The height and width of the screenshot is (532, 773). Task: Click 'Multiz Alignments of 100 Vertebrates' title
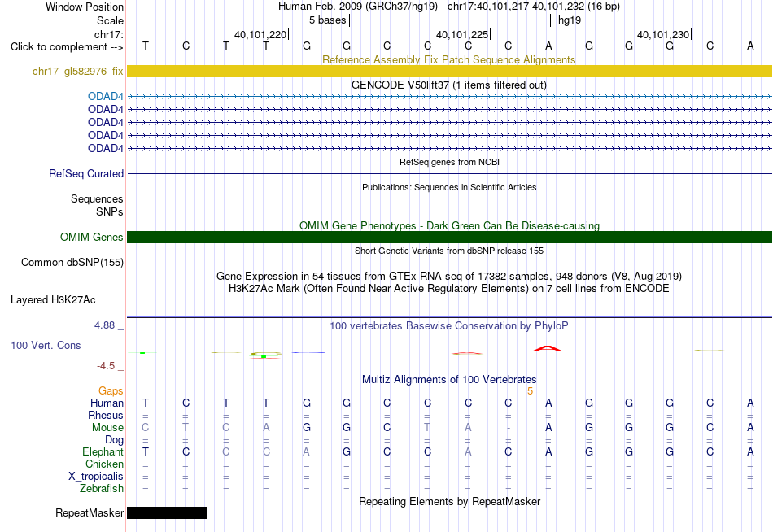click(x=449, y=380)
